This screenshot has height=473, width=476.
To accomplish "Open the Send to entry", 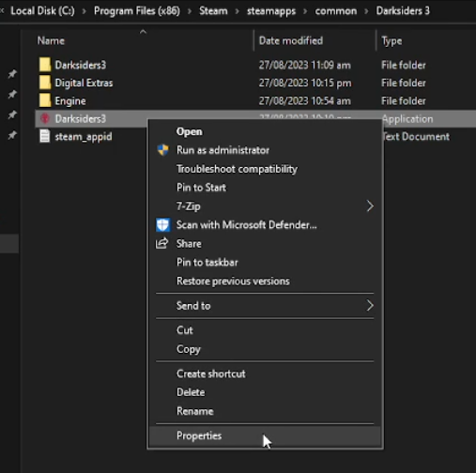I will [193, 306].
